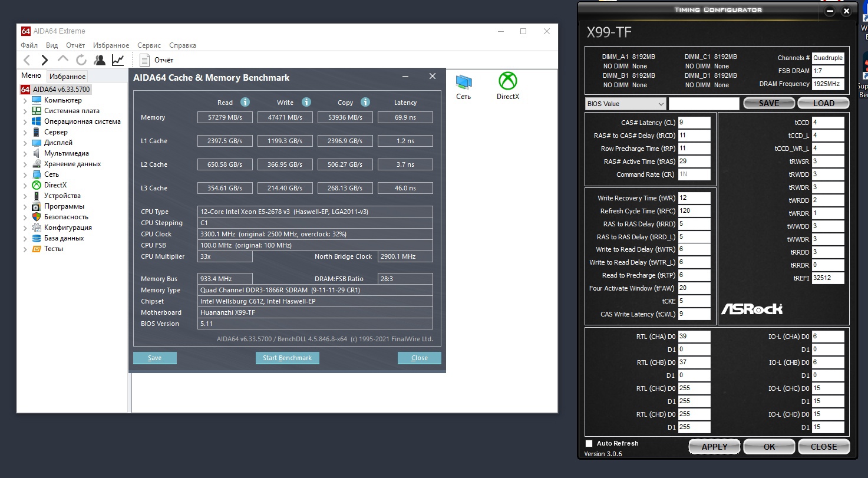The width and height of the screenshot is (868, 478).
Task: Click Save in the benchmark dialog
Action: [x=155, y=358]
